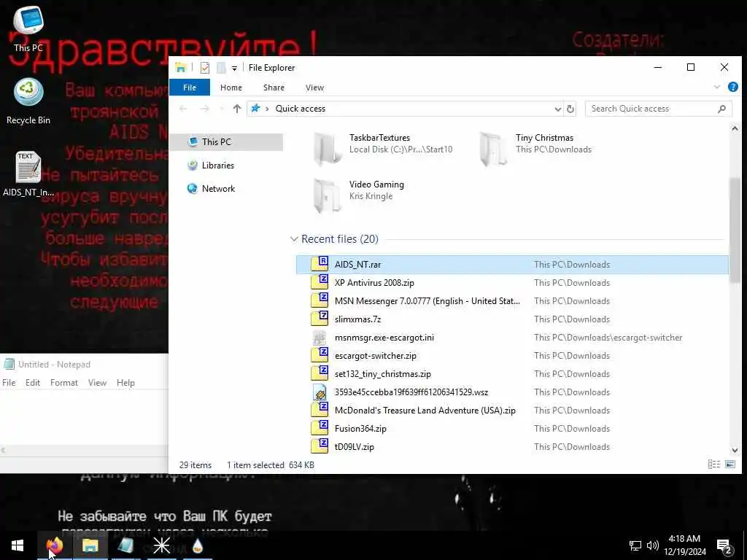Select set132_tiny_christmas.zip
Screen dimensions: 747x560
[x=512, y=374]
